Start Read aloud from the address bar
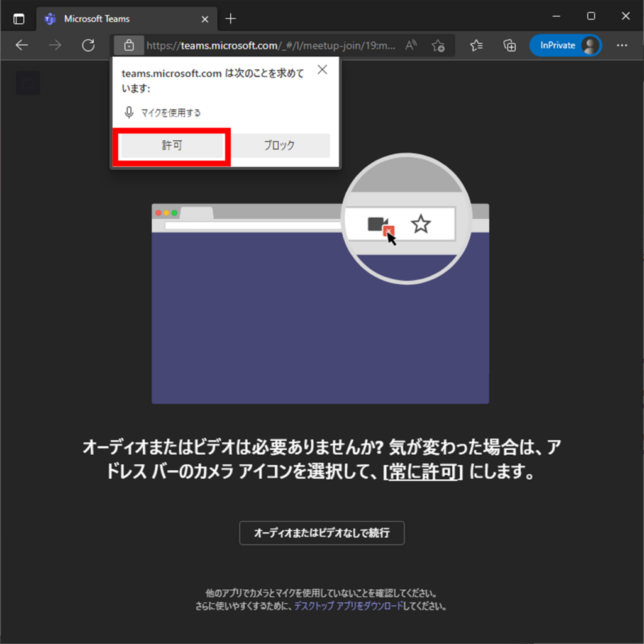This screenshot has width=644, height=644. click(411, 45)
